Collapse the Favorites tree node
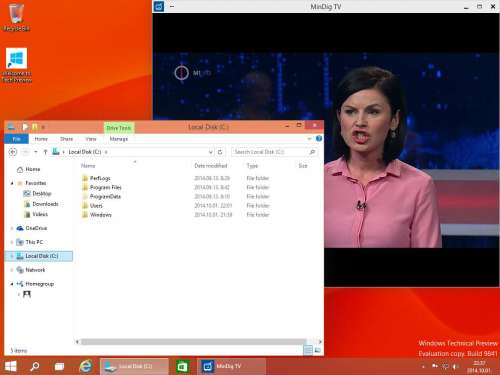 click(x=12, y=183)
